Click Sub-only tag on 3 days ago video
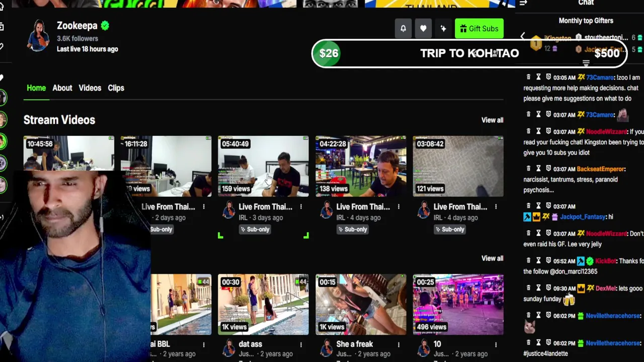 click(x=255, y=229)
